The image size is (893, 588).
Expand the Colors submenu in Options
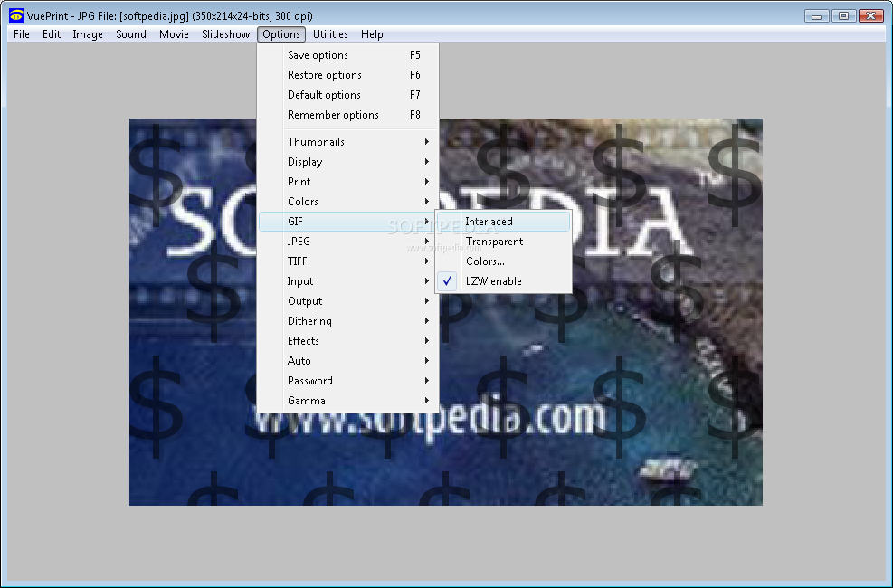(348, 202)
